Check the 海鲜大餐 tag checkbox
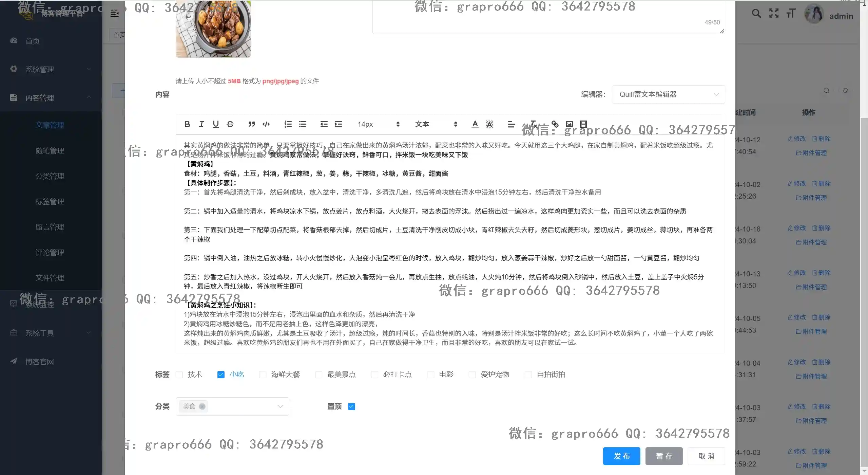The height and width of the screenshot is (475, 868). point(263,374)
